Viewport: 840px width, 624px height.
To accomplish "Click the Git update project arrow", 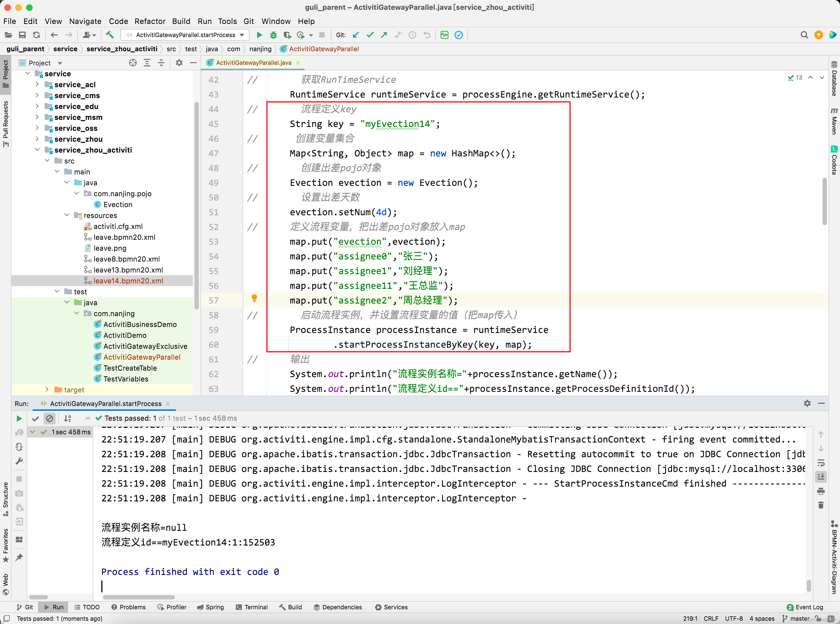I will click(x=356, y=35).
